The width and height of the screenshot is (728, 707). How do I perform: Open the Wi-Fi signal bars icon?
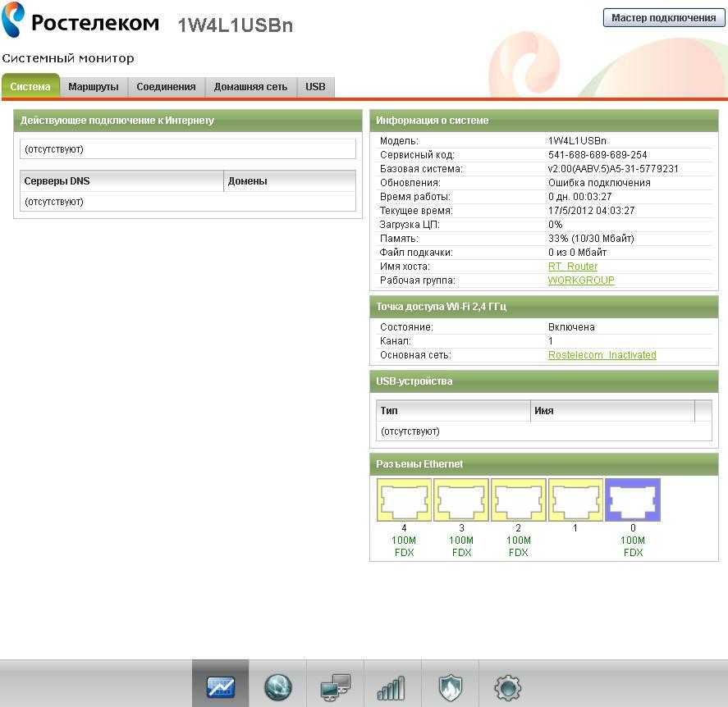click(x=391, y=686)
